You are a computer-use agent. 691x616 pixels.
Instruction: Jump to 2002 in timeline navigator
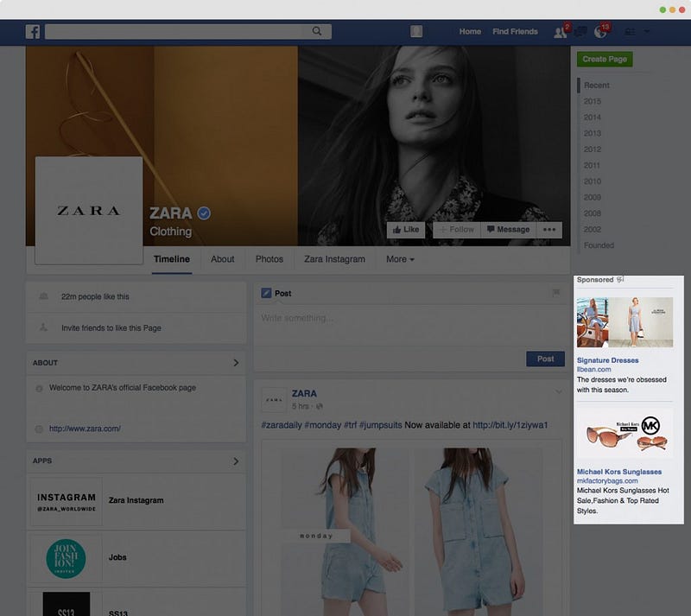(593, 229)
